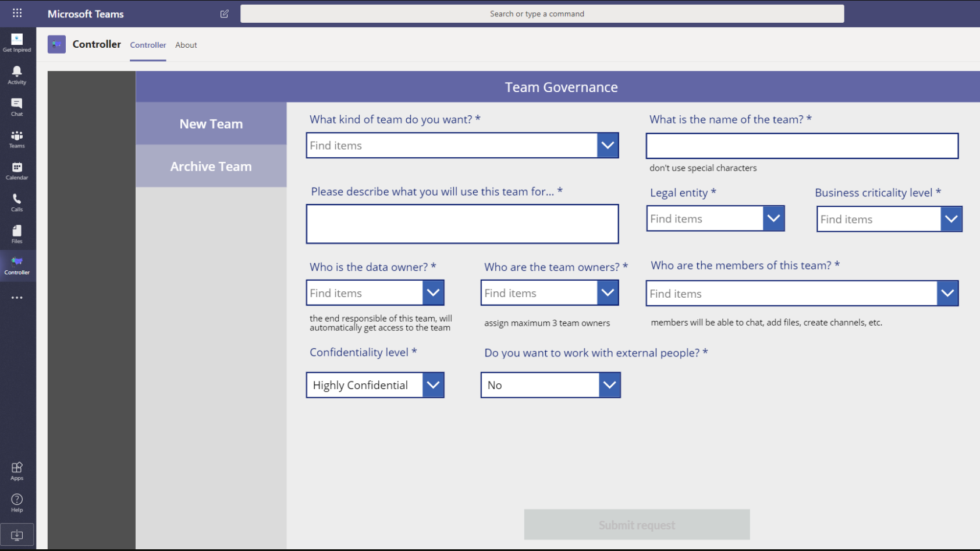Click the Help question mark icon
This screenshot has height=551, width=980.
click(17, 502)
